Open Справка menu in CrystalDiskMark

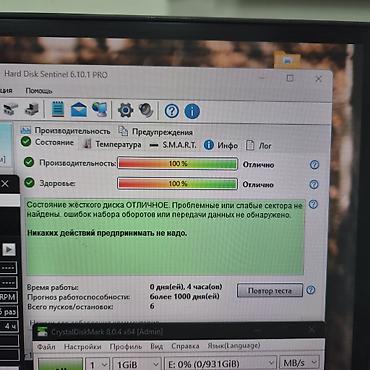coord(185,346)
